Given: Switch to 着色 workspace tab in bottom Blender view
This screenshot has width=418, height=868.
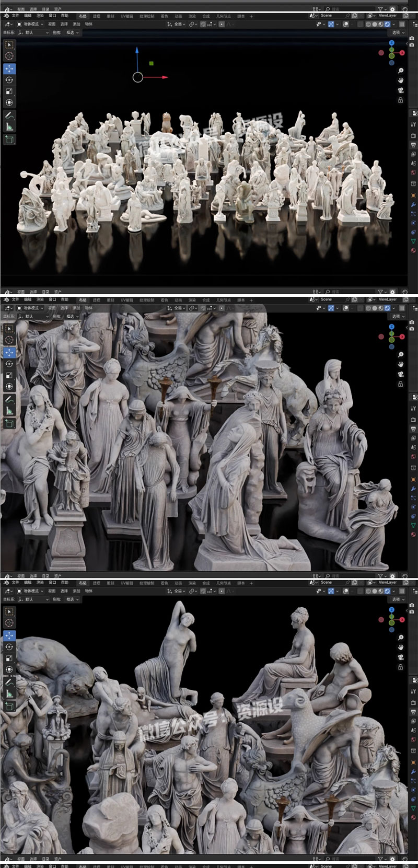Looking at the screenshot, I should coord(165,583).
